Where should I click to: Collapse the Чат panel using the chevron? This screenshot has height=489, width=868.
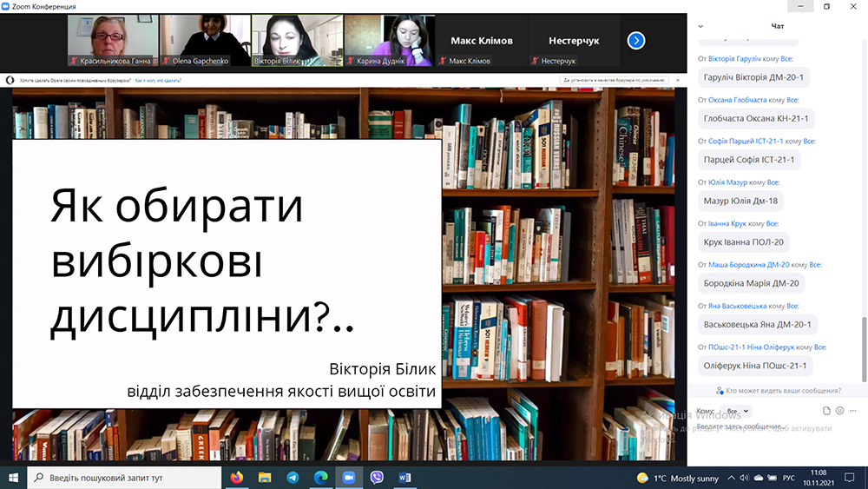(x=700, y=26)
